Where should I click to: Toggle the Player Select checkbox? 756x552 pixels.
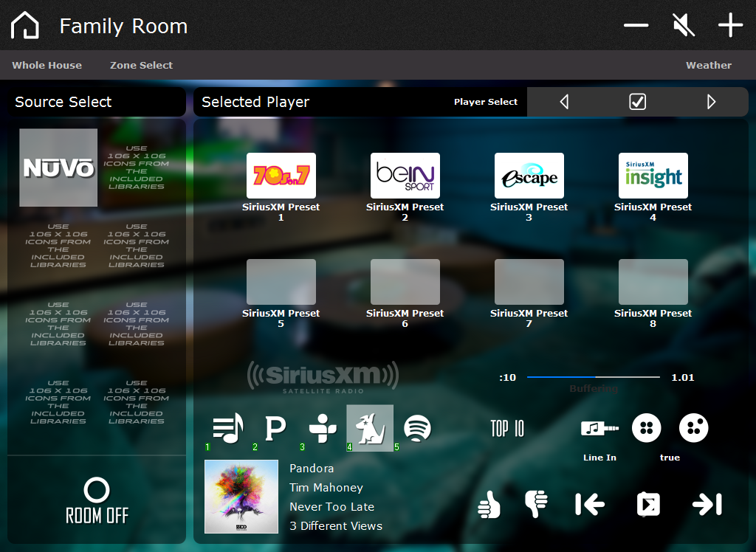point(637,102)
